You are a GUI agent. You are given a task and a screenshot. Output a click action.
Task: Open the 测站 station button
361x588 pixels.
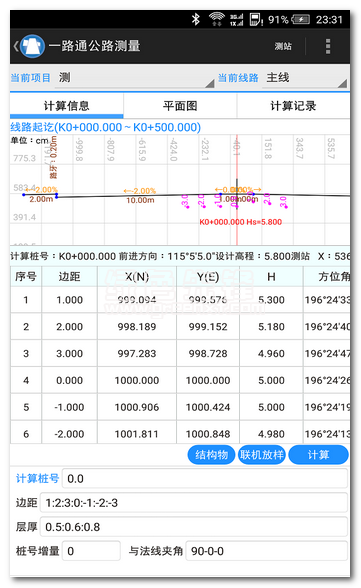(283, 46)
